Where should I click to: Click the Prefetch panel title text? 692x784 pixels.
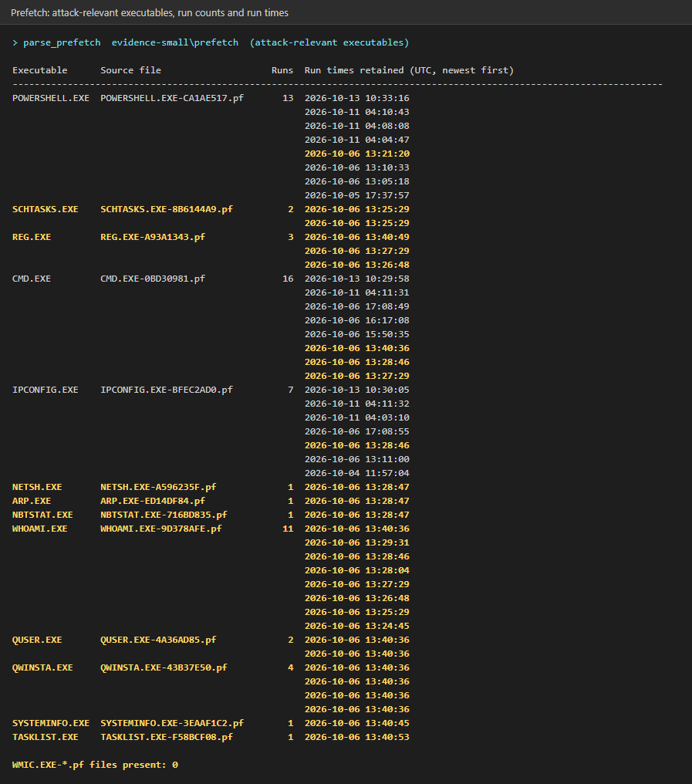tap(150, 12)
